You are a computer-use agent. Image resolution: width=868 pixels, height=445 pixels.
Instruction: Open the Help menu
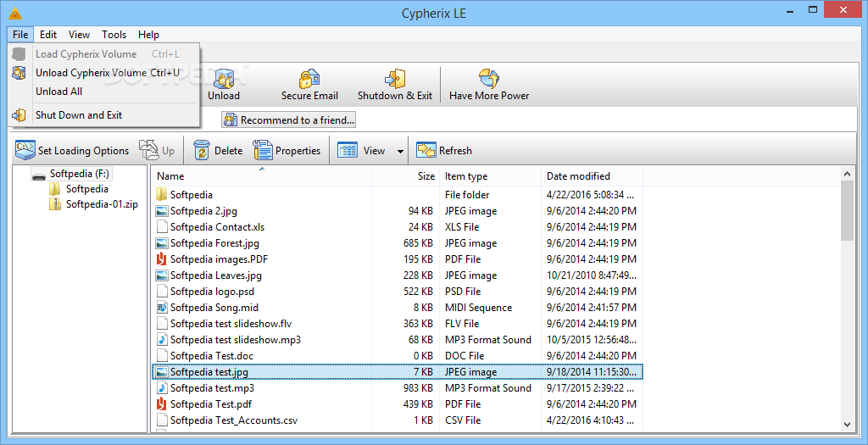[x=148, y=34]
